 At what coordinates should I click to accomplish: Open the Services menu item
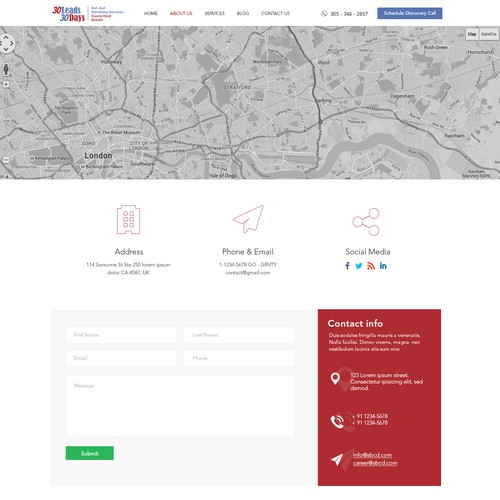coord(214,13)
